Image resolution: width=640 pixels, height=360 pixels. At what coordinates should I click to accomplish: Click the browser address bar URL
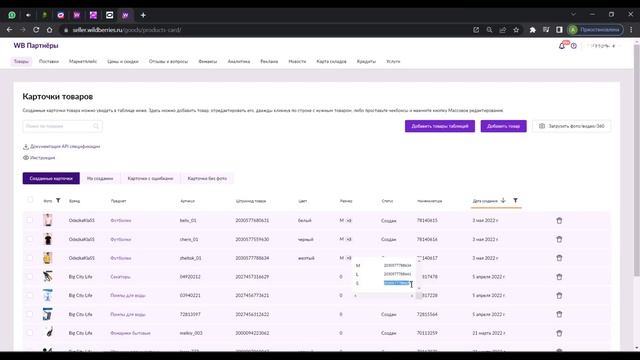(x=127, y=30)
